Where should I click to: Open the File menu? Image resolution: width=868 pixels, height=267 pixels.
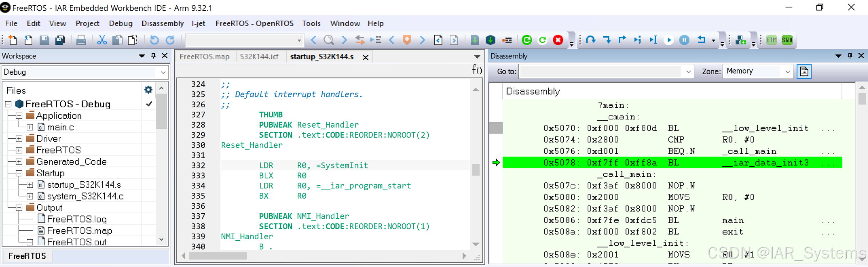pos(11,23)
